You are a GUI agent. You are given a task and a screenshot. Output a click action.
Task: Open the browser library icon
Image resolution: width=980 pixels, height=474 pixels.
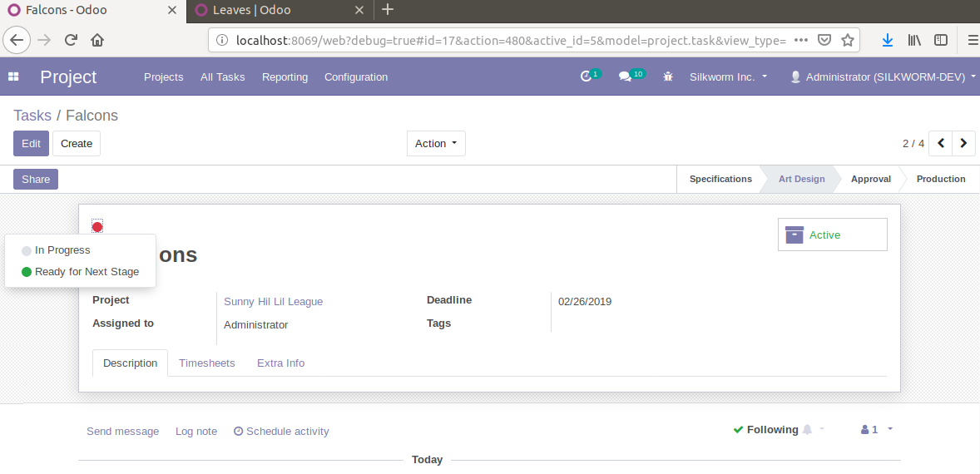point(914,40)
